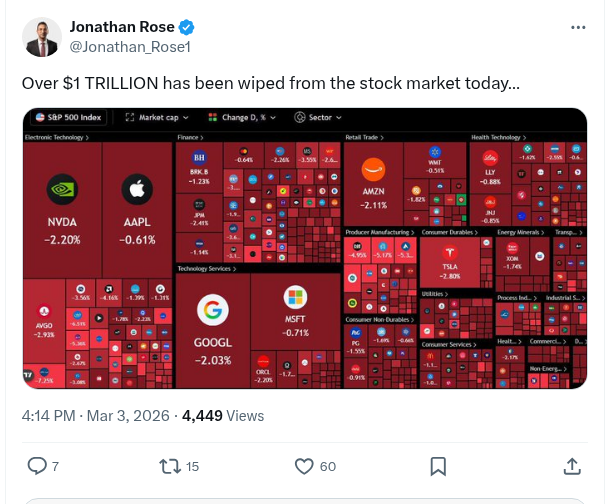Open the S&P 500 Index dropdown

[66, 118]
